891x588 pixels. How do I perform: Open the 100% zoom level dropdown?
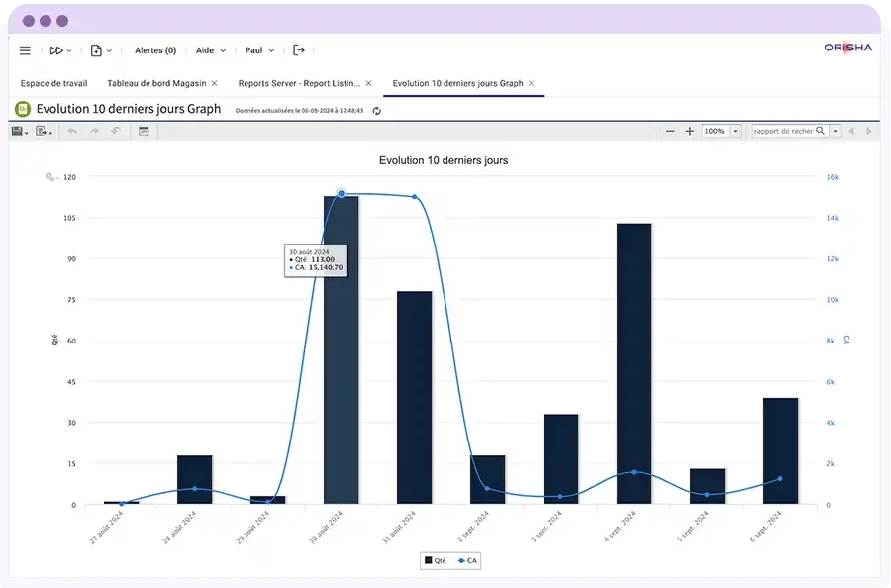click(735, 131)
